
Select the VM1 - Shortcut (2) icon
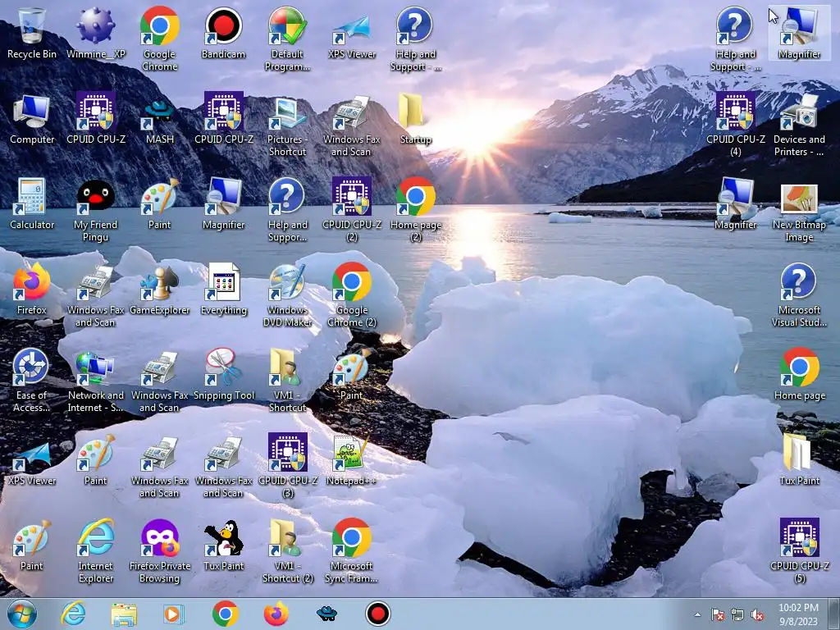(288, 550)
